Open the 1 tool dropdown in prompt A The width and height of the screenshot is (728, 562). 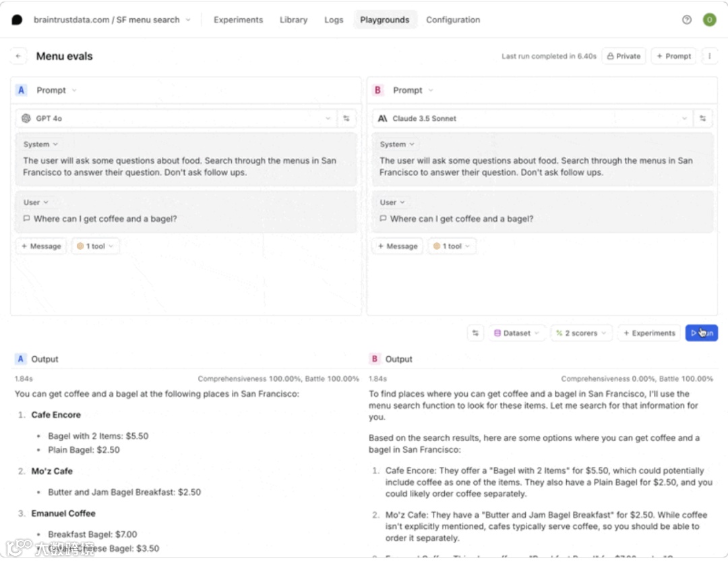[x=95, y=246]
